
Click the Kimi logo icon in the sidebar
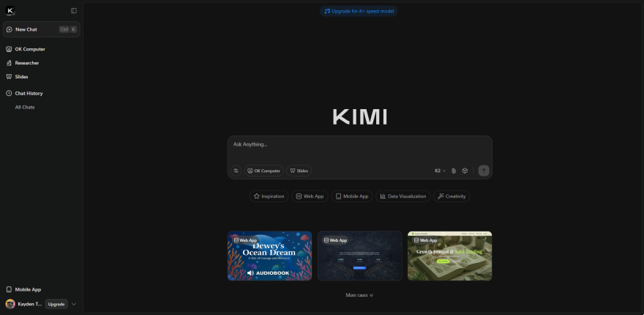pyautogui.click(x=10, y=11)
